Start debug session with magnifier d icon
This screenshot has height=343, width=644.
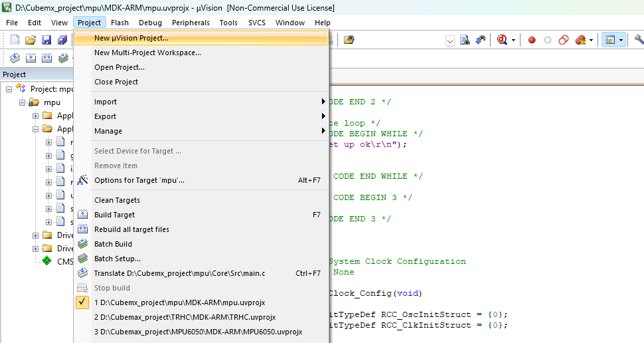502,40
